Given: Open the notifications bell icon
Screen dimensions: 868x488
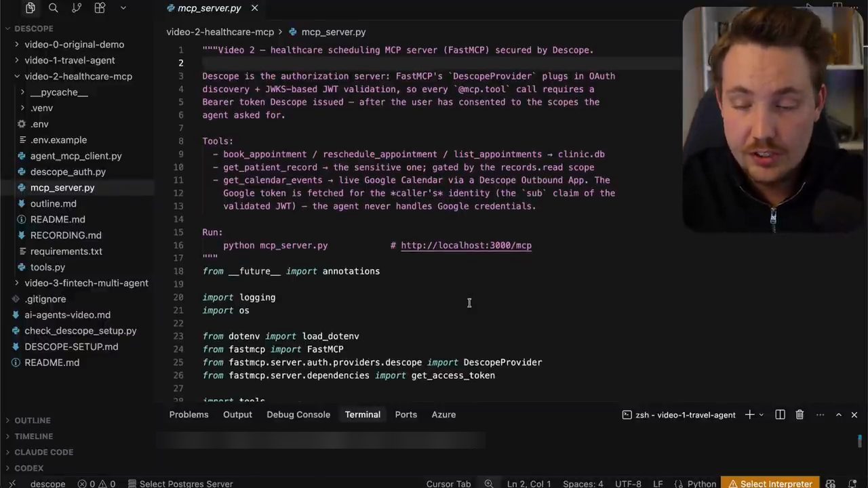Looking at the screenshot, I should point(853,483).
